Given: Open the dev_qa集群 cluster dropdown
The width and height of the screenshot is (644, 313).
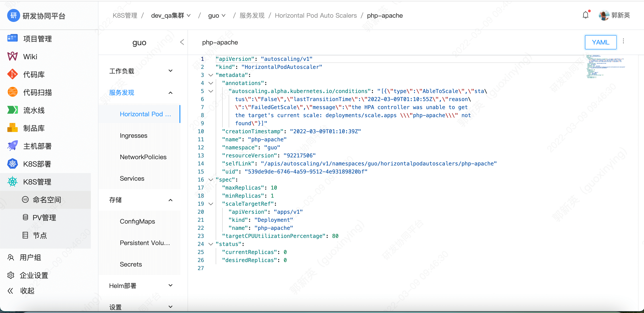Looking at the screenshot, I should pyautogui.click(x=171, y=15).
